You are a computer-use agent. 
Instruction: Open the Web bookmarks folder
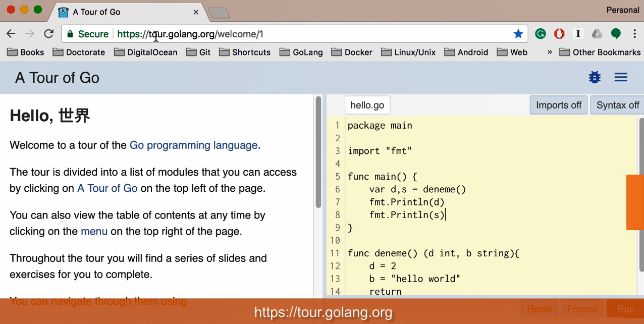pyautogui.click(x=512, y=52)
